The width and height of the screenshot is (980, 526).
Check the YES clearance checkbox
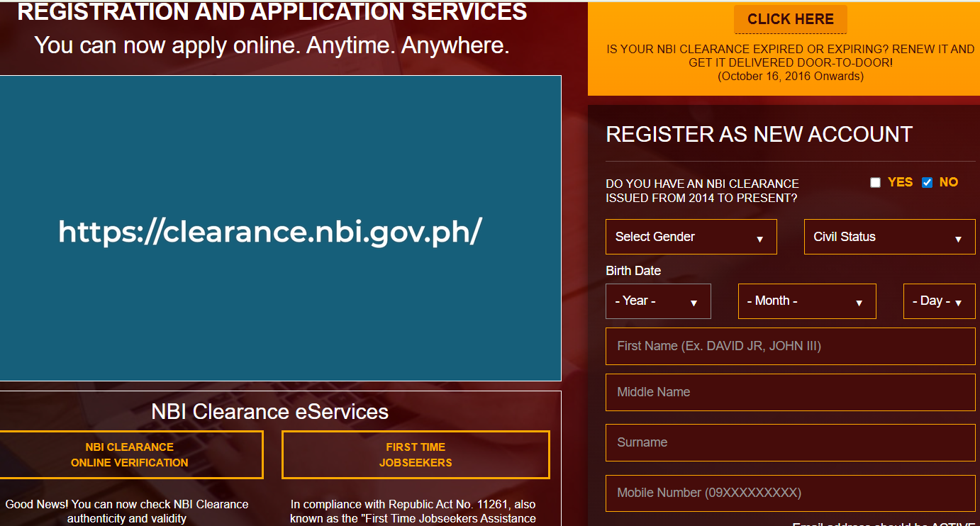pos(875,182)
